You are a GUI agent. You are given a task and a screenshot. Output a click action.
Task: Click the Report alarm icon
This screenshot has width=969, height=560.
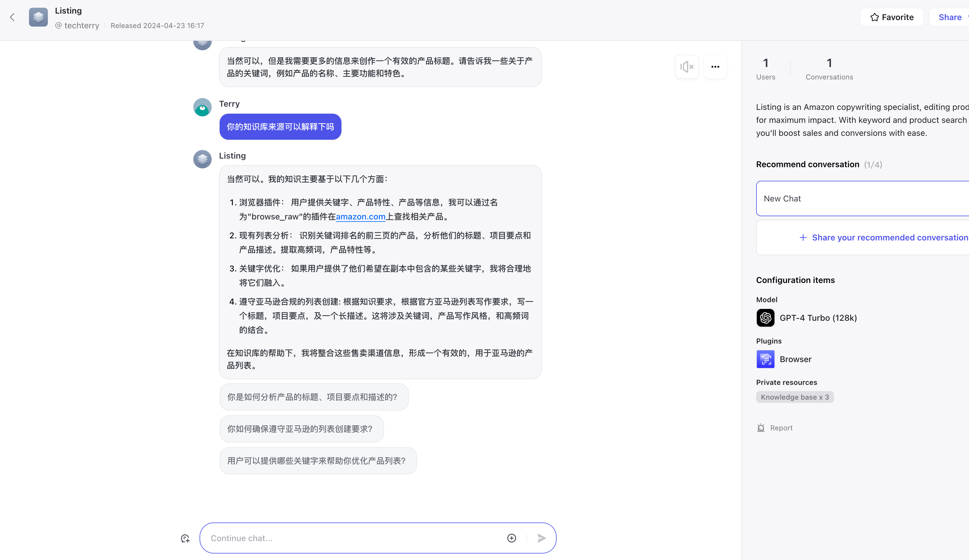tap(761, 428)
